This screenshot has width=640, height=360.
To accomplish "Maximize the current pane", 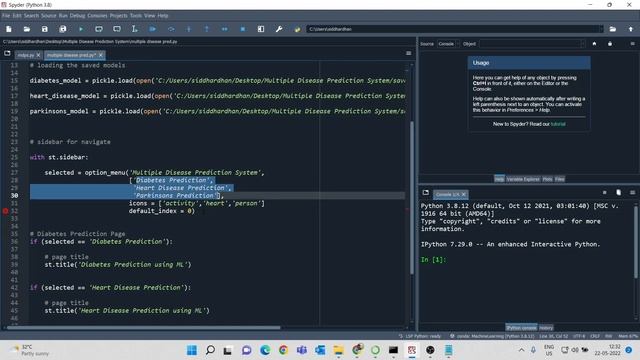I will (261, 29).
